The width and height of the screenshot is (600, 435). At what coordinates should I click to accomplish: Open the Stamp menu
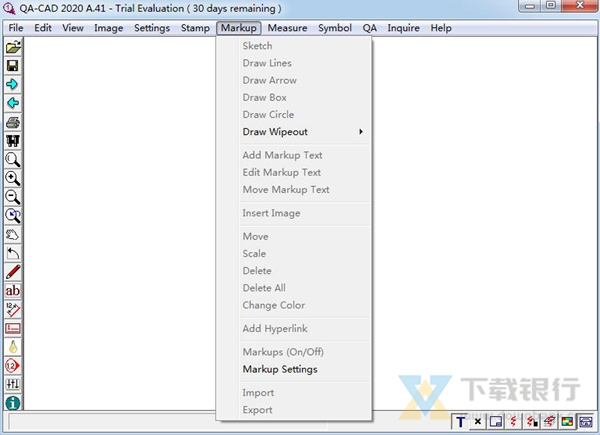coord(195,28)
